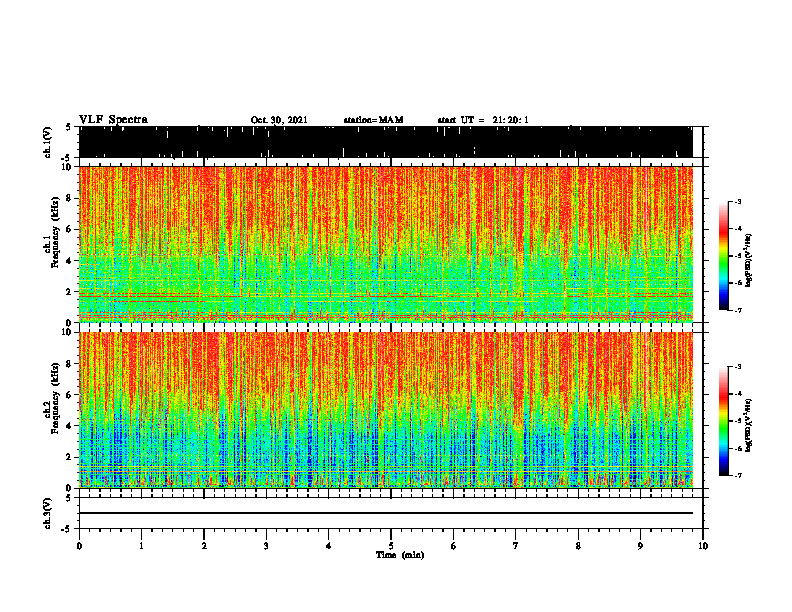Click the "-7" label on ch.2 color bar
792x612 pixels.
tap(738, 475)
